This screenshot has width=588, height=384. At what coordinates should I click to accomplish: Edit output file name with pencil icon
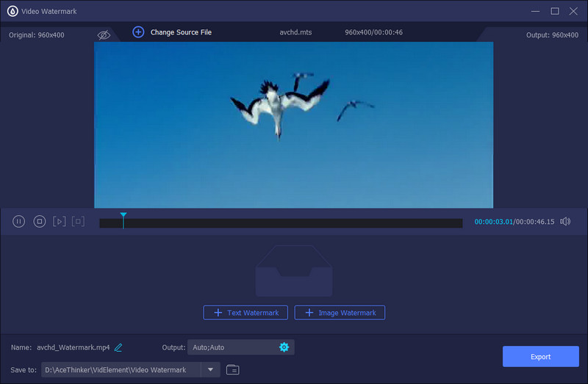118,347
